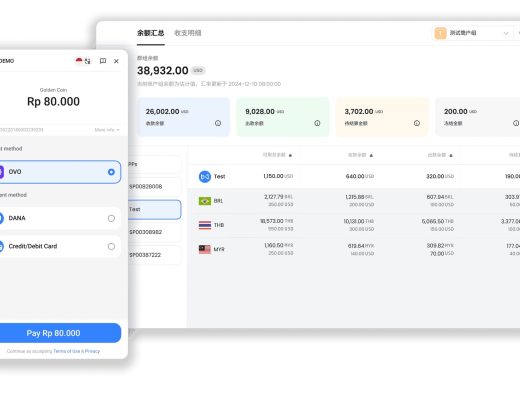The image size is (520, 397).
Task: Click the Malaysia flag in MYR row
Action: 205,249
